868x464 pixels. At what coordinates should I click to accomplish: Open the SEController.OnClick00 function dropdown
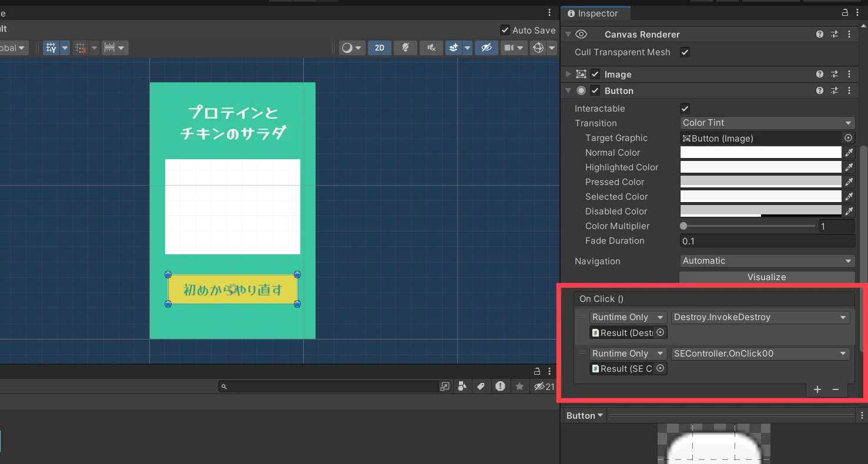tap(760, 354)
